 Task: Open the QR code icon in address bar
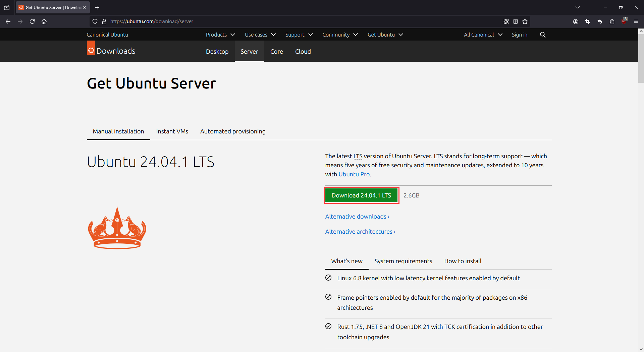506,21
